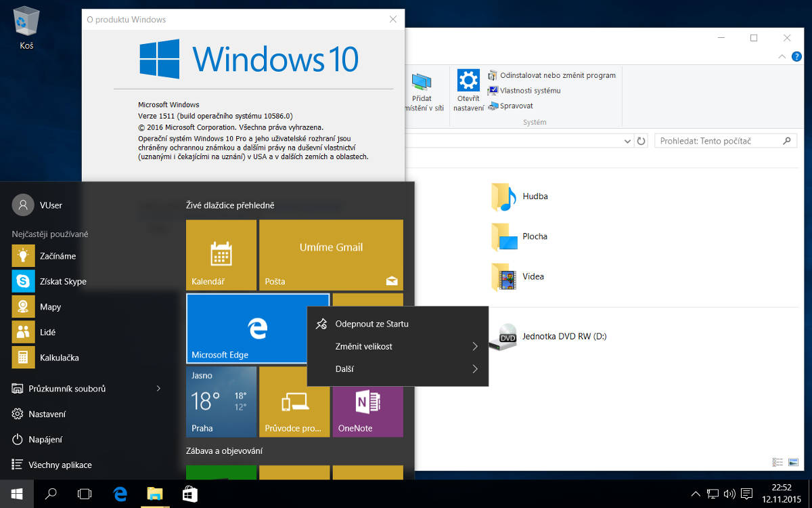
Task: Open the Kalendář live tile
Action: 221,255
